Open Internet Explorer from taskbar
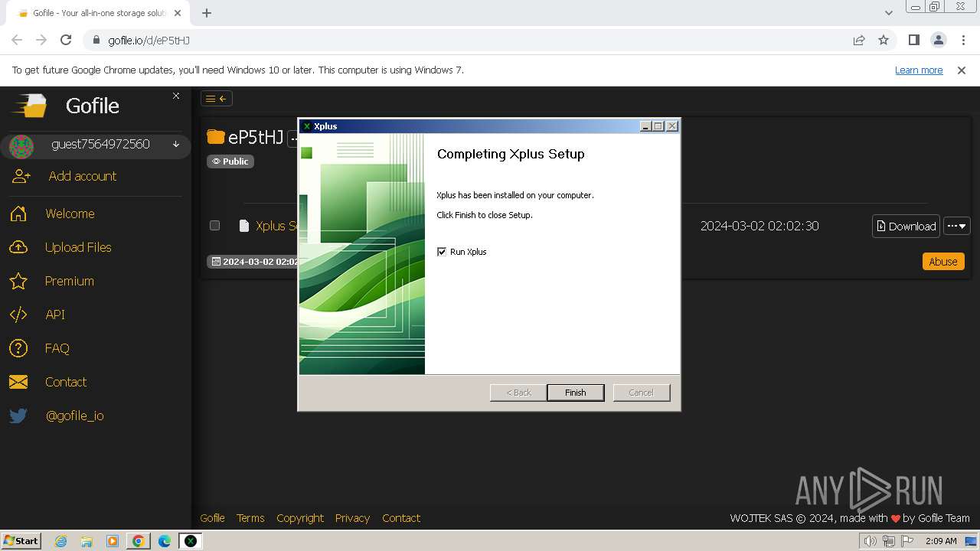Screen dimensions: 980x551 pyautogui.click(x=61, y=541)
